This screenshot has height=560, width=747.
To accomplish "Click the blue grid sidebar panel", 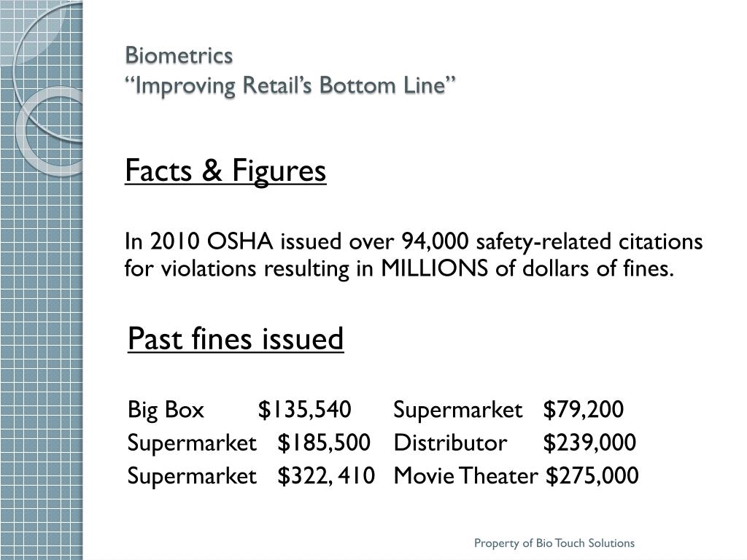I will (x=42, y=280).
